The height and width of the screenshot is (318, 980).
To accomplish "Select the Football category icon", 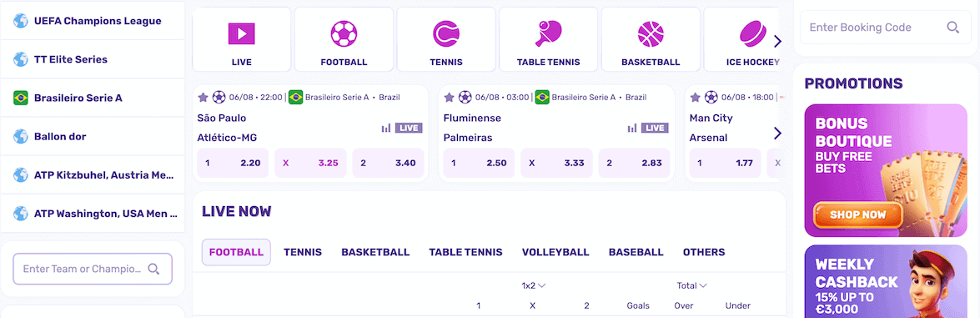I will point(344,33).
